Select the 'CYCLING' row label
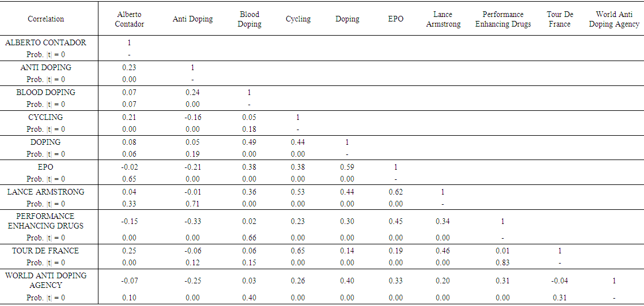The height and width of the screenshot is (306, 644). point(46,117)
